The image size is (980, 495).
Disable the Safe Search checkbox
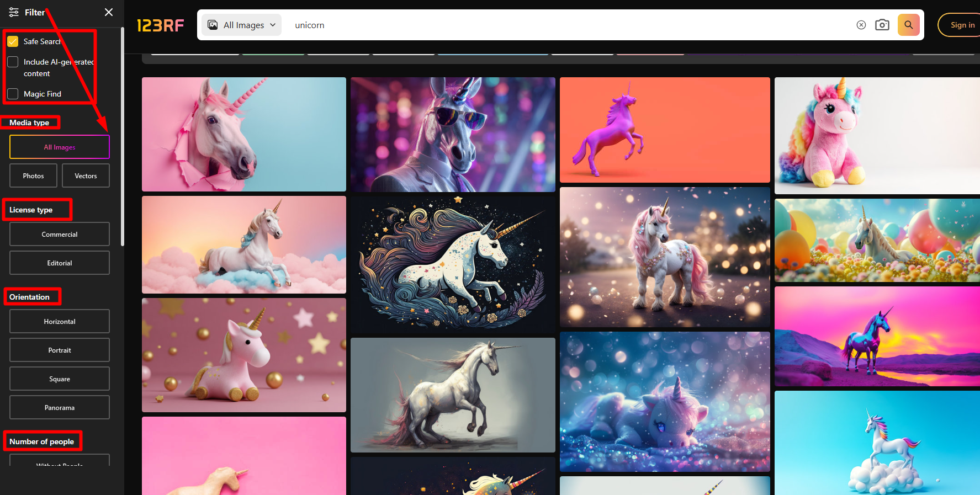coord(13,41)
